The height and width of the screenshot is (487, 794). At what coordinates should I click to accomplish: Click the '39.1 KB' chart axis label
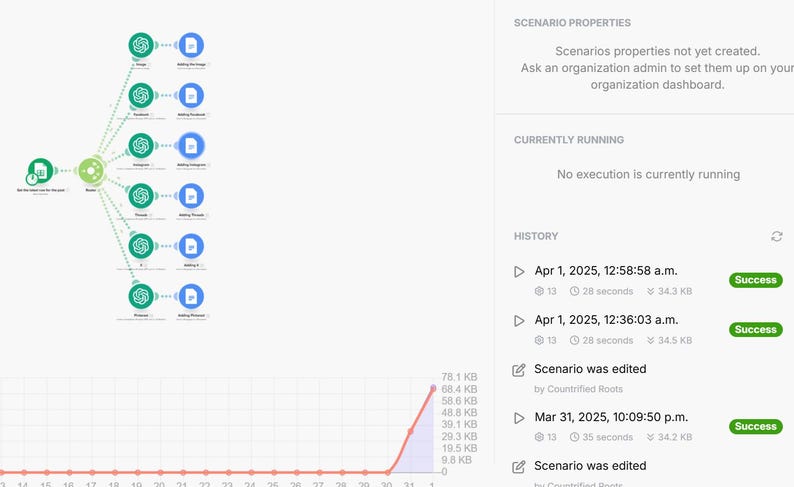pyautogui.click(x=459, y=424)
